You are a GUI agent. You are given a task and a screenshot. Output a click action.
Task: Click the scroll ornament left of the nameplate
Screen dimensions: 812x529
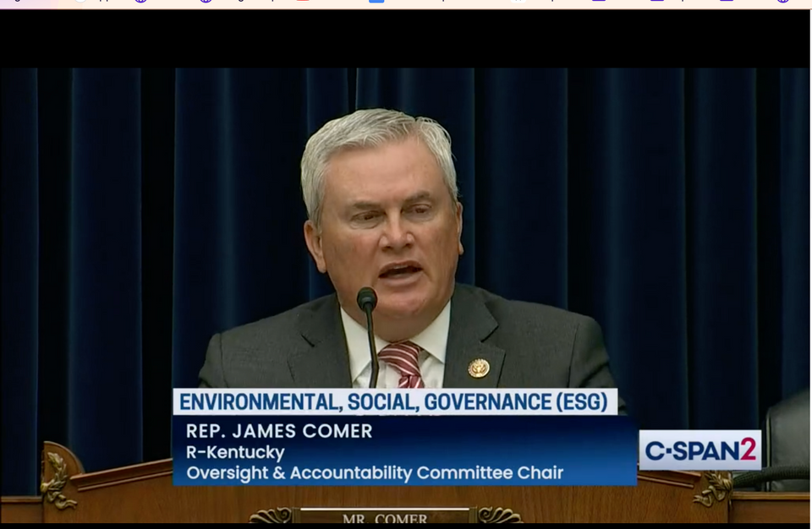point(271,515)
